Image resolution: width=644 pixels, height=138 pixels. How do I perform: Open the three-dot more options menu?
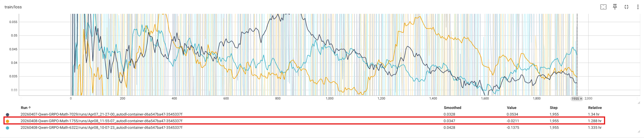(638, 7)
